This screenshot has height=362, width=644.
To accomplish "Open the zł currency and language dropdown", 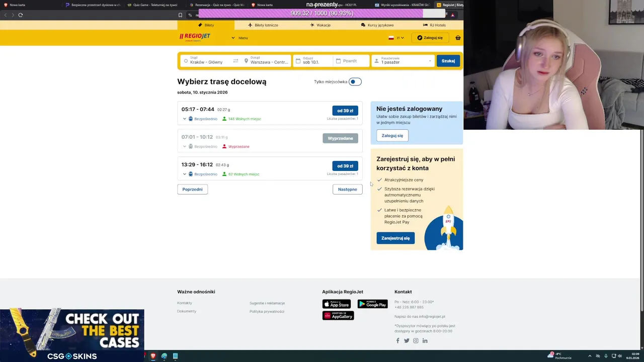I will [396, 38].
